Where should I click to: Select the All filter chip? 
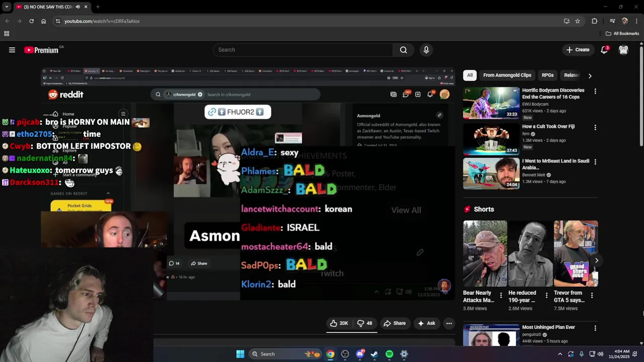click(470, 75)
